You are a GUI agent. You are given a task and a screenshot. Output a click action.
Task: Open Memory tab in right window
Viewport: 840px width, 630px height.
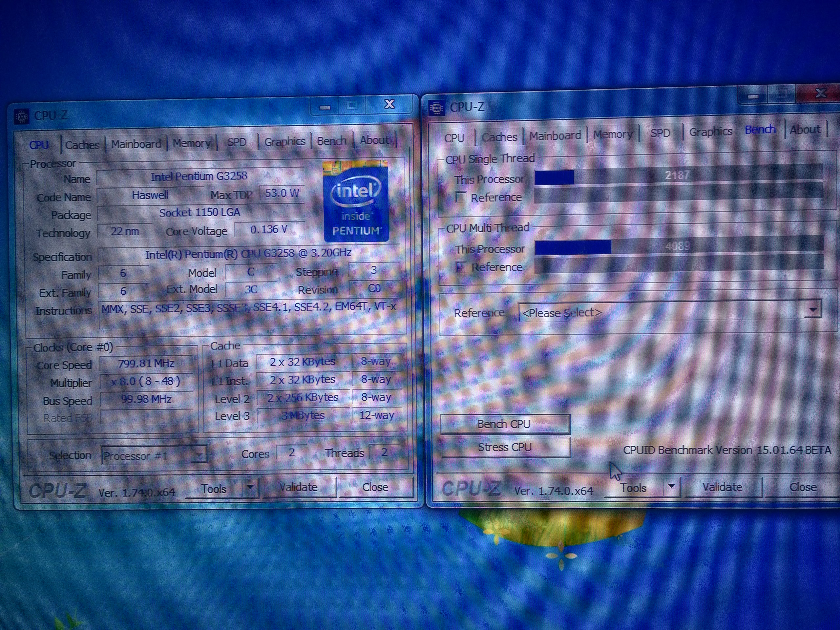point(613,135)
